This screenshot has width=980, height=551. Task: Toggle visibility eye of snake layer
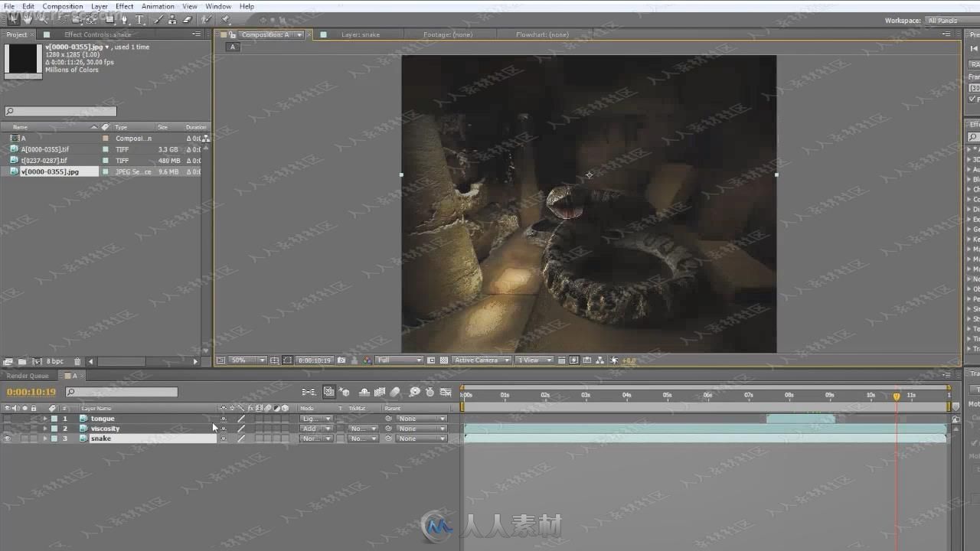7,439
